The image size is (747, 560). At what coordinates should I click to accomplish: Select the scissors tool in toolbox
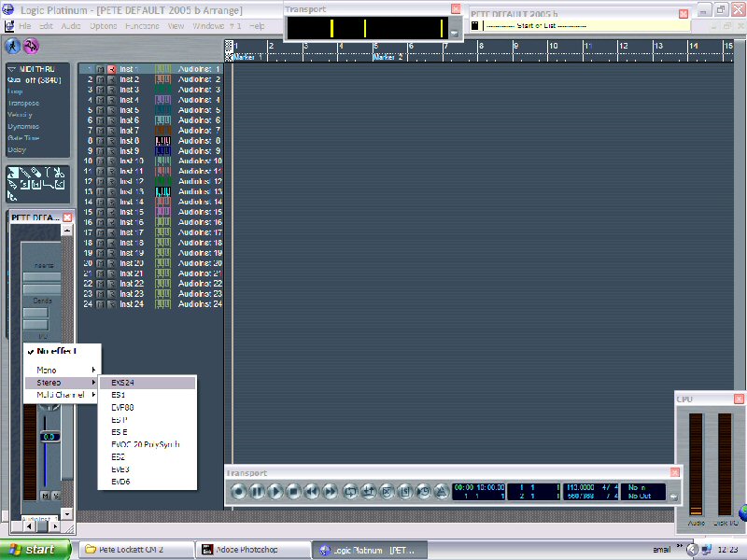58,173
